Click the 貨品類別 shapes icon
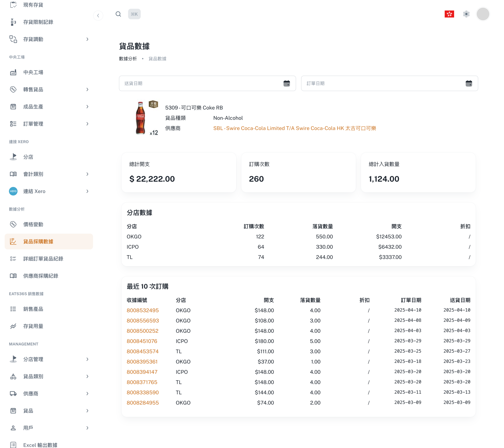The image size is (504, 448). pyautogui.click(x=13, y=376)
